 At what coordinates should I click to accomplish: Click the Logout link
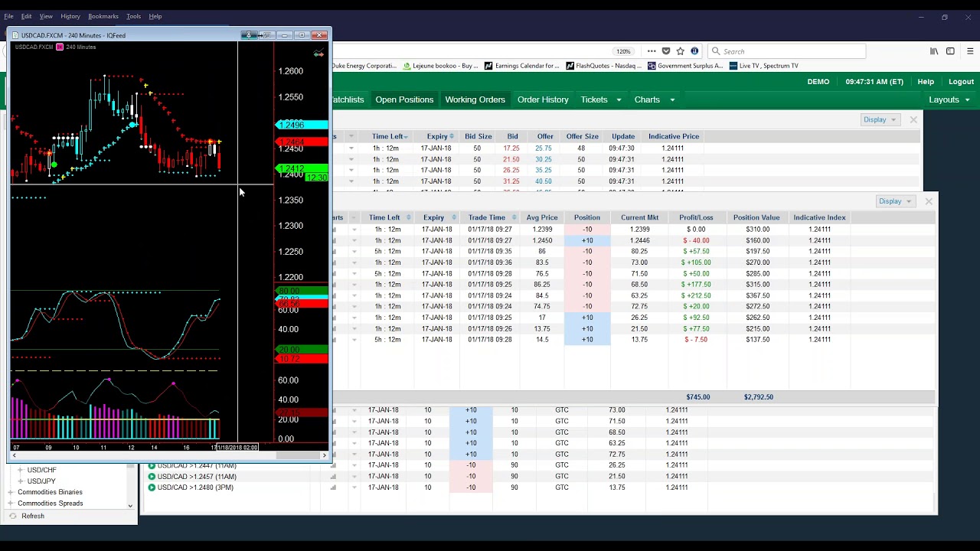coord(961,82)
